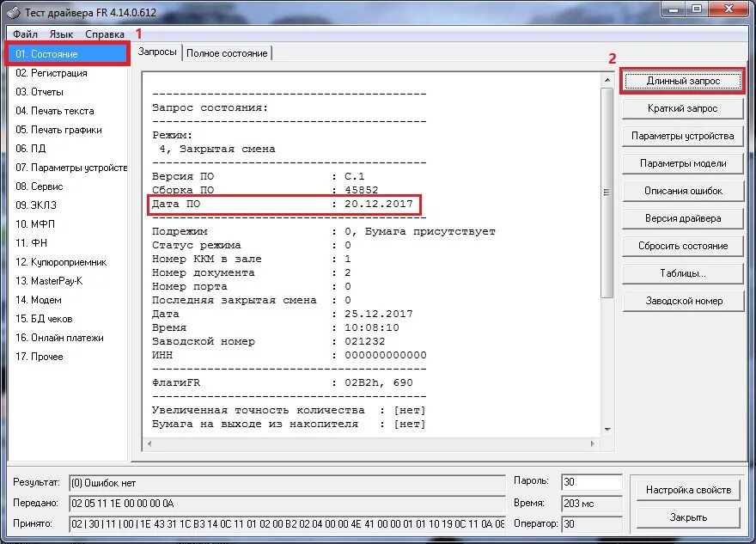The width and height of the screenshot is (756, 544).
Task: Click the Передано hex data field
Action: [287, 504]
